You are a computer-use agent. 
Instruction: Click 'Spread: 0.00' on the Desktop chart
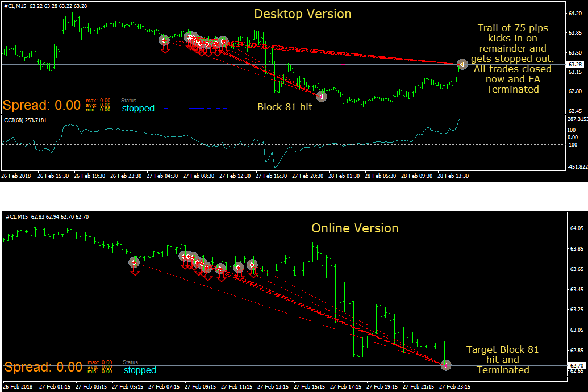click(x=41, y=105)
